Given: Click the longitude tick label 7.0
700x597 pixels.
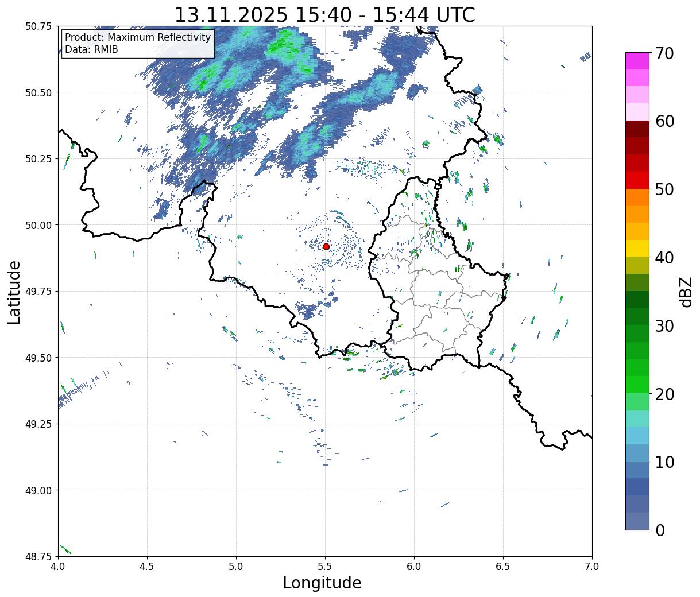Looking at the screenshot, I should (592, 567).
